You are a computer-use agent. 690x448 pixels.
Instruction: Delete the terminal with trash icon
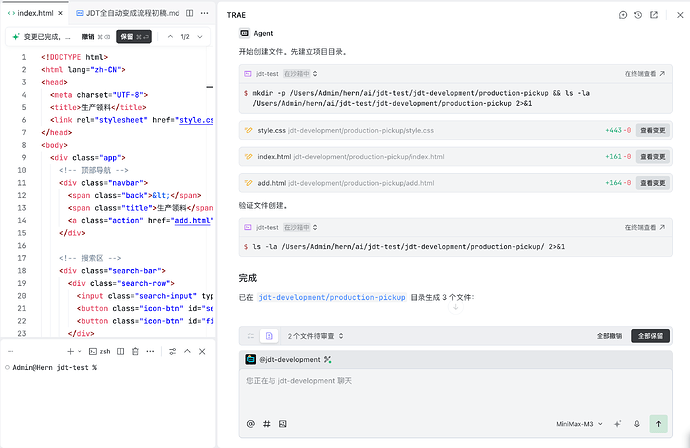(136, 351)
